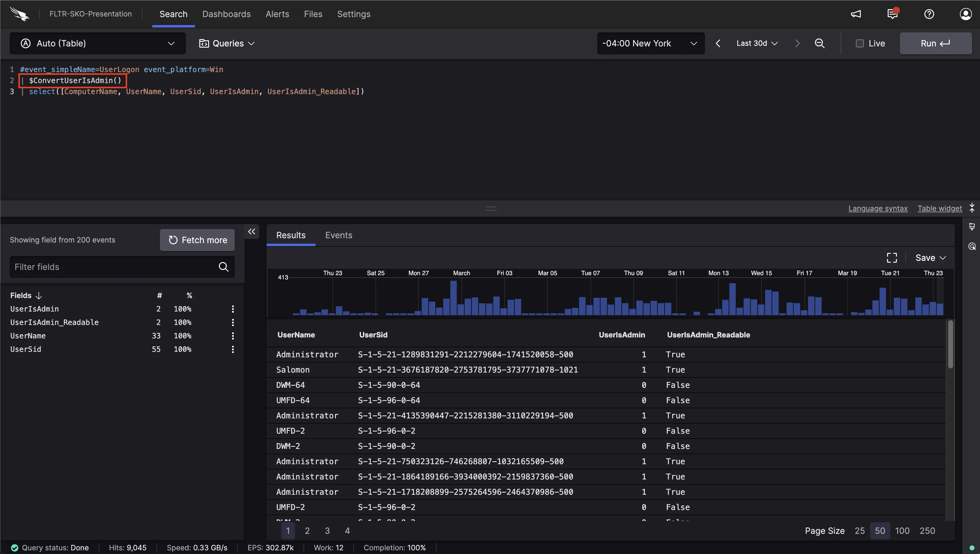Click the Salomon username cell

point(293,370)
